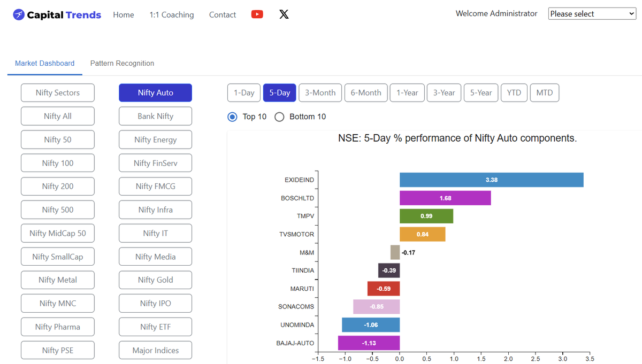Click the TVSMOTOR bar showing 0.84

[x=423, y=234]
